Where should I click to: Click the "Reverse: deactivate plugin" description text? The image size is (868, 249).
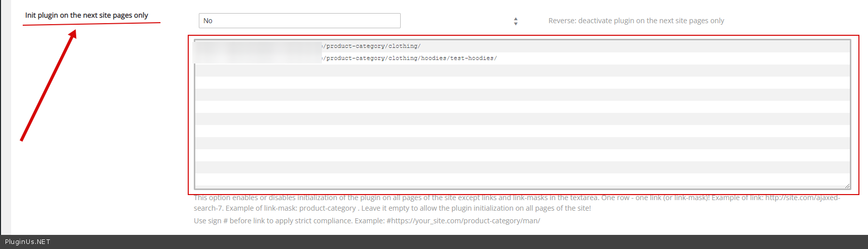(636, 21)
